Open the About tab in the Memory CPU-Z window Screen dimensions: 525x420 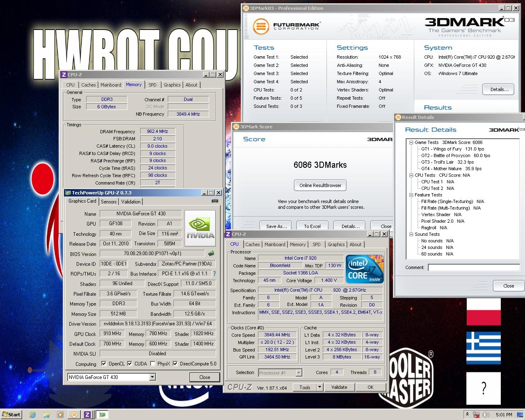(192, 85)
